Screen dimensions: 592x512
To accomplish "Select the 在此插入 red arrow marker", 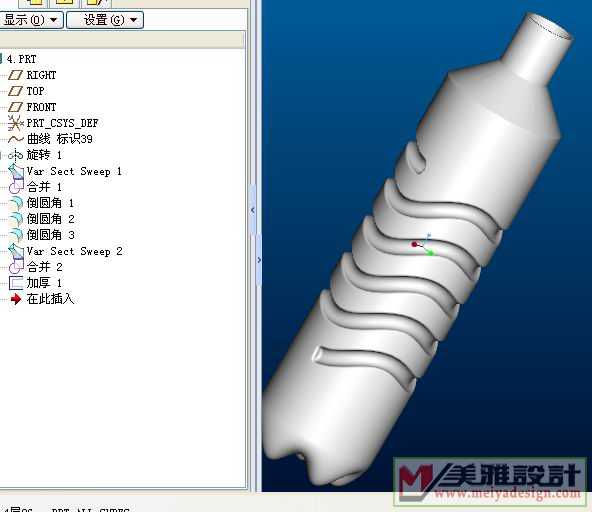I will [16, 299].
